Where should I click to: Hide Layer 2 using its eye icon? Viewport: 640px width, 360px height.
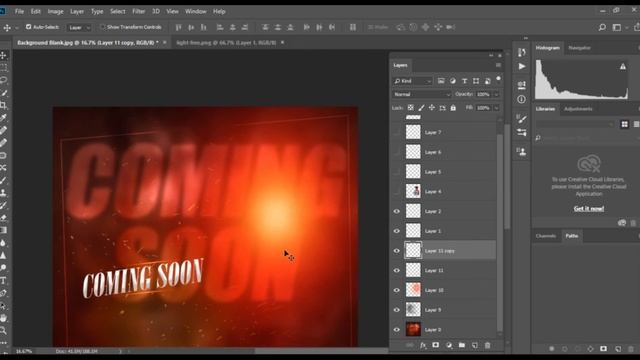pyautogui.click(x=396, y=211)
